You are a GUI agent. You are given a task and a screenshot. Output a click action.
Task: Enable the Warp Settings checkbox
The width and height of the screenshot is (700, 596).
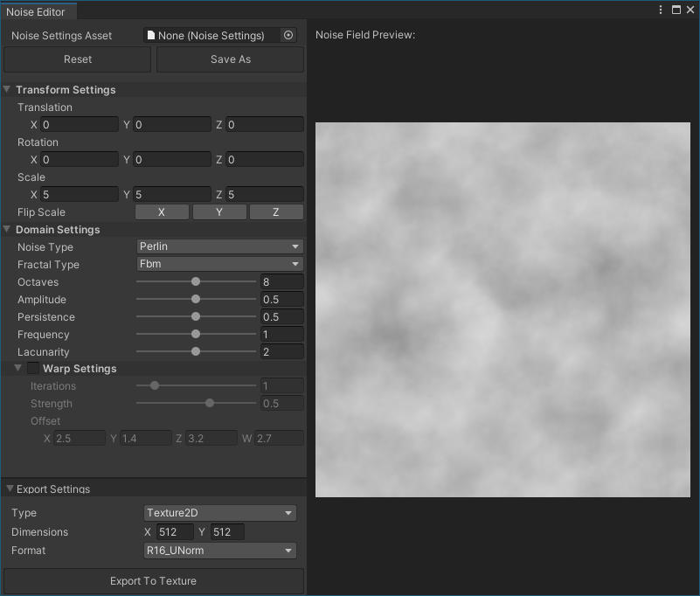tap(33, 369)
